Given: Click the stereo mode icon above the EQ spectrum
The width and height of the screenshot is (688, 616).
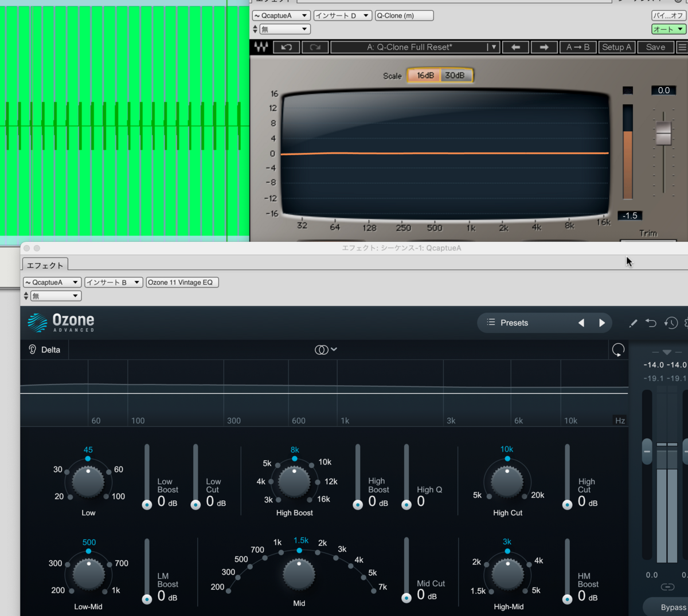Looking at the screenshot, I should [323, 349].
